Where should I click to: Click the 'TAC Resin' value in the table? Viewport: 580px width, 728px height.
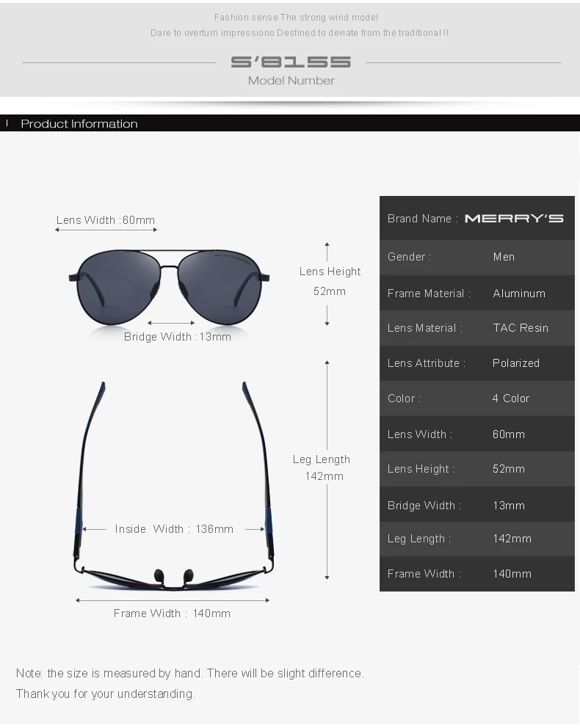click(521, 328)
